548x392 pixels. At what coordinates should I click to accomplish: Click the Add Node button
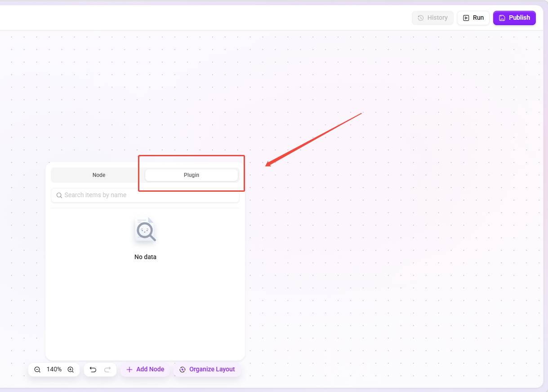pyautogui.click(x=145, y=370)
